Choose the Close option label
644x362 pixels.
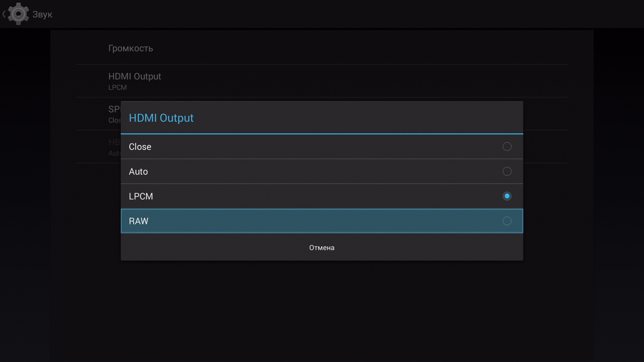[x=140, y=147]
